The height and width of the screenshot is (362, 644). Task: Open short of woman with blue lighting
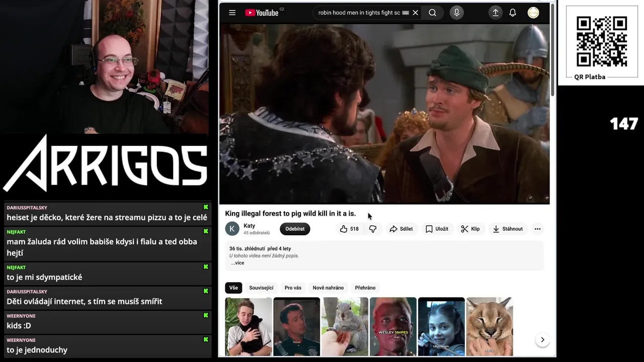[441, 327]
